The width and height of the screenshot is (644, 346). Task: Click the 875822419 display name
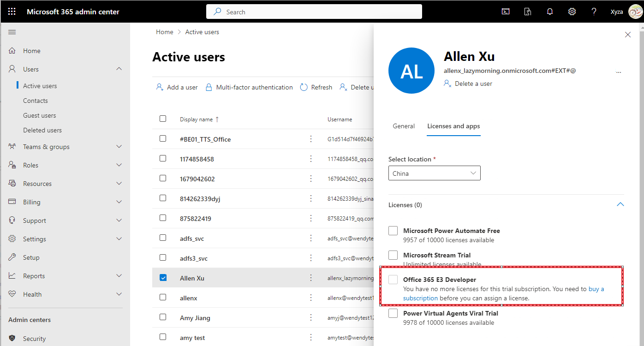[196, 218]
